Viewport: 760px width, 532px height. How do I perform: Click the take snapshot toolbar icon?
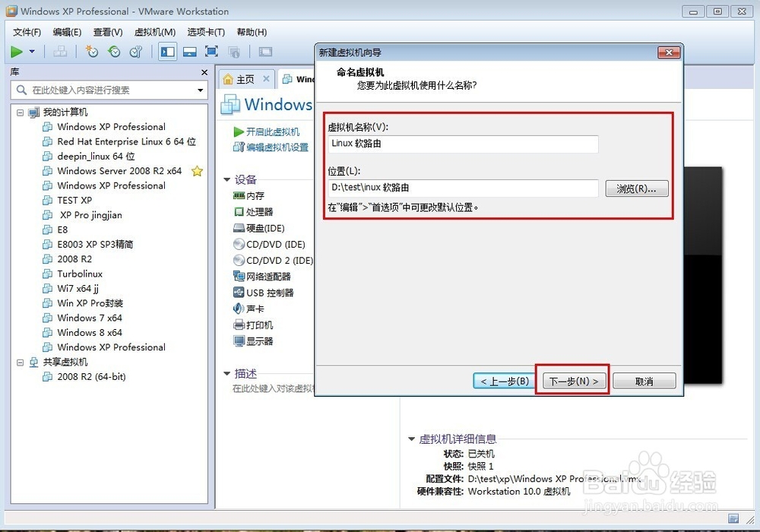pos(92,52)
